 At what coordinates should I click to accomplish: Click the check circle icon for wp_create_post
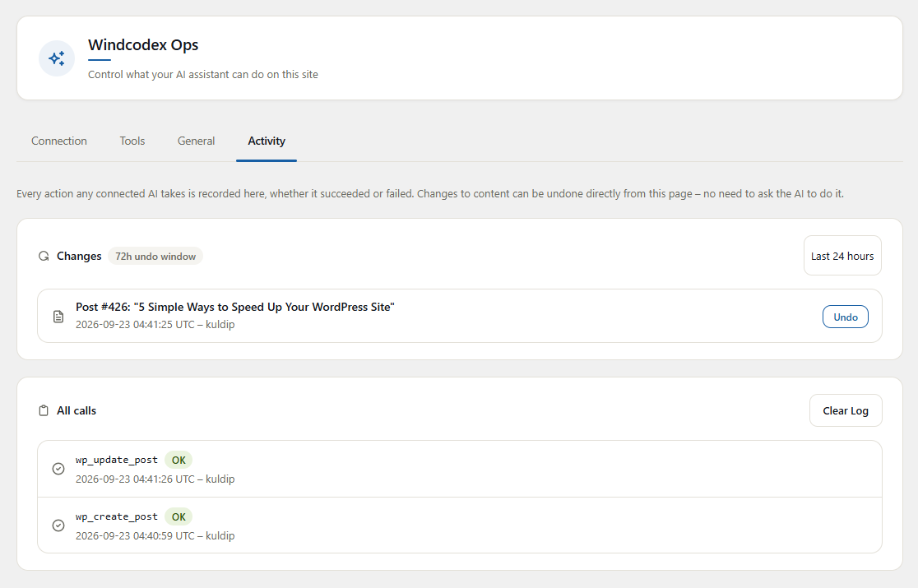pyautogui.click(x=58, y=525)
